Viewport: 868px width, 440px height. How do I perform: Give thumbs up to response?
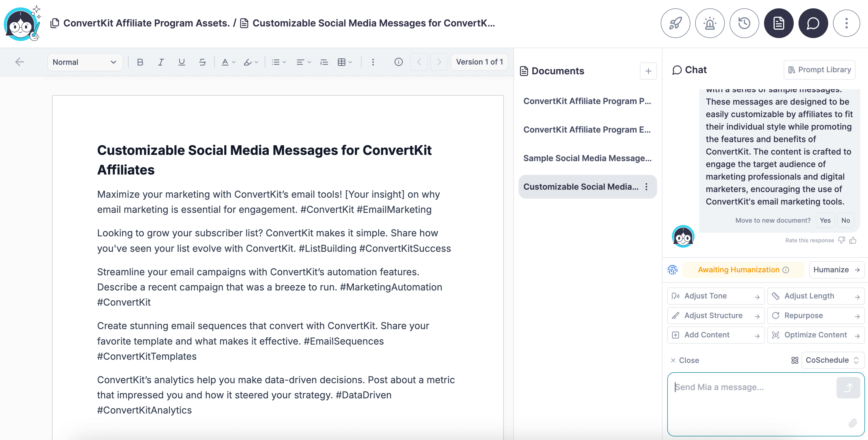[x=853, y=240]
